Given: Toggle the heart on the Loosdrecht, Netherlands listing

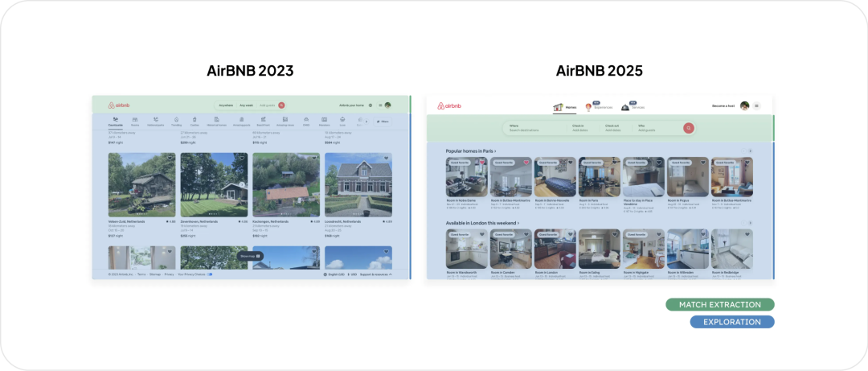Looking at the screenshot, I should 387,159.
